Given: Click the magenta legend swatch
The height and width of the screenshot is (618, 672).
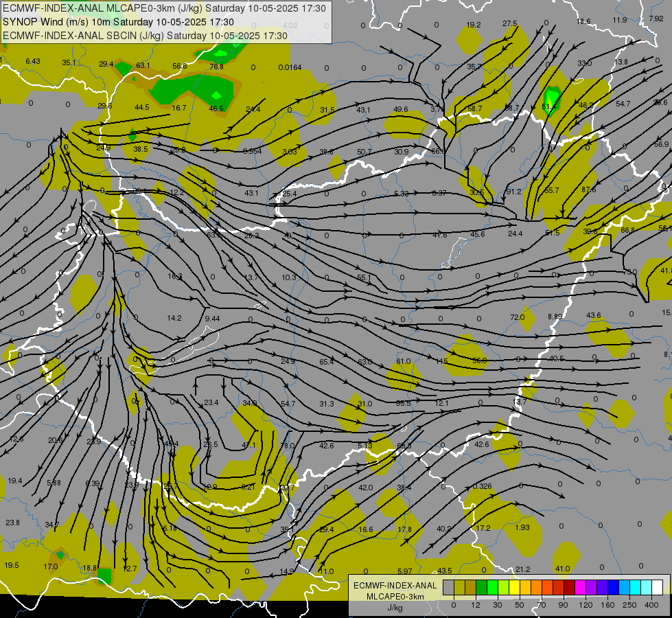Looking at the screenshot, I should pos(581,588).
